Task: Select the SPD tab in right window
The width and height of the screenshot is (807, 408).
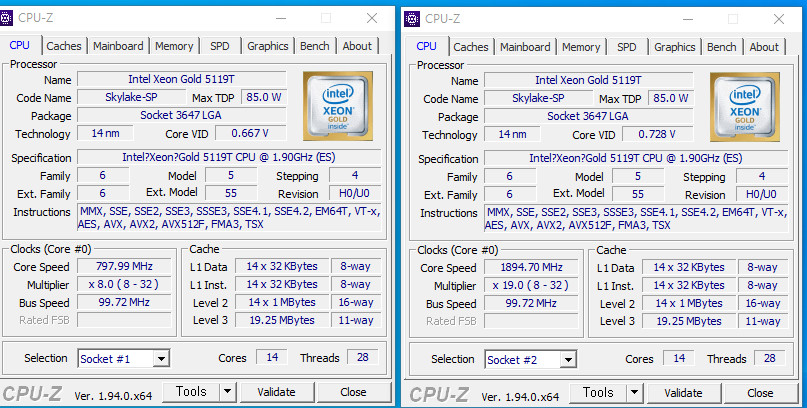Action: point(627,47)
